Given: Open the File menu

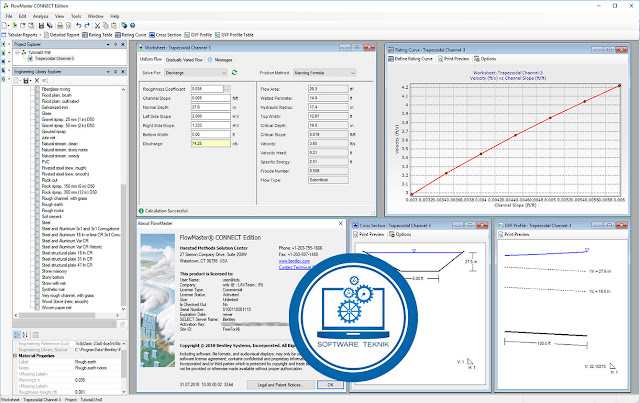Looking at the screenshot, I should tap(9, 16).
